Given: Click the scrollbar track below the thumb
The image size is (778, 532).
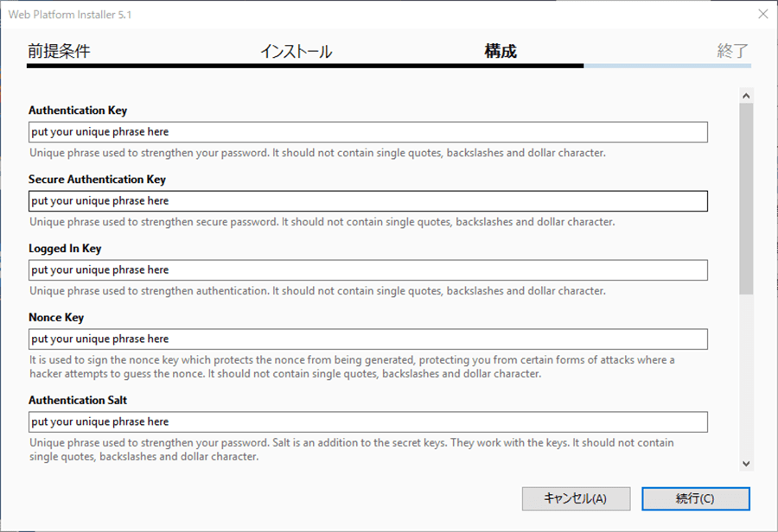Looking at the screenshot, I should (x=746, y=376).
